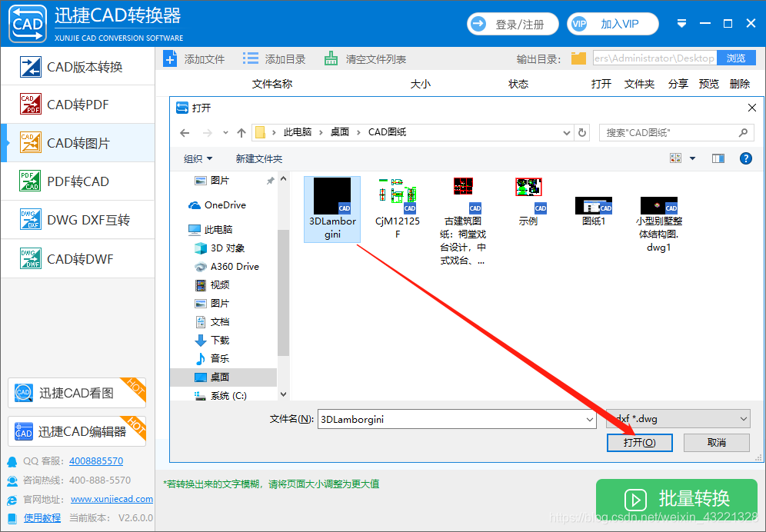Click the 添加目录 list icon
This screenshot has width=766, height=532.
point(251,59)
